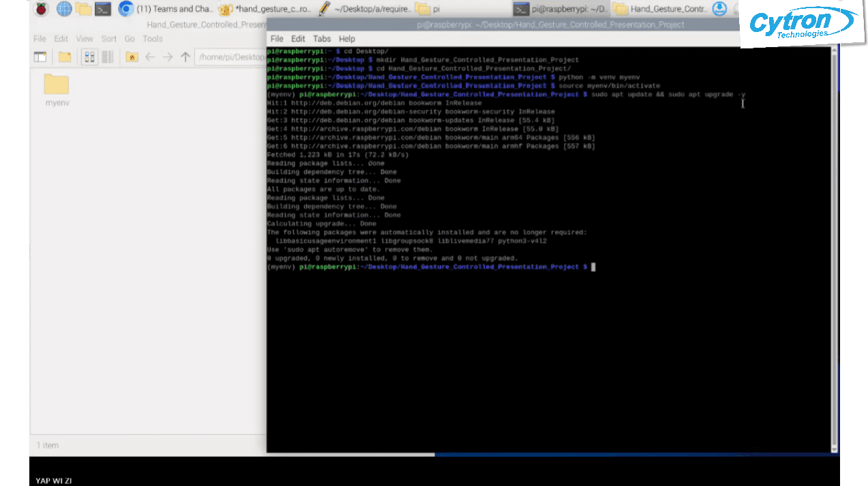The height and width of the screenshot is (486, 868).
Task: Launch the web browser globe icon
Action: [64, 9]
